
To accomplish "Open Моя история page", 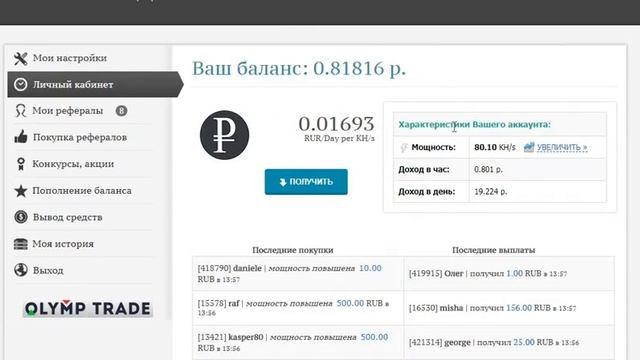I will point(63,244).
